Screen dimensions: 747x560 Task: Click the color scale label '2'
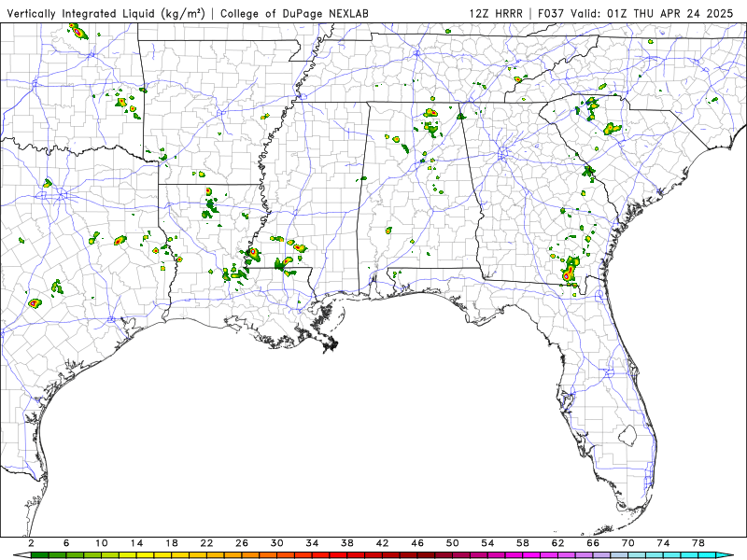pos(31,543)
